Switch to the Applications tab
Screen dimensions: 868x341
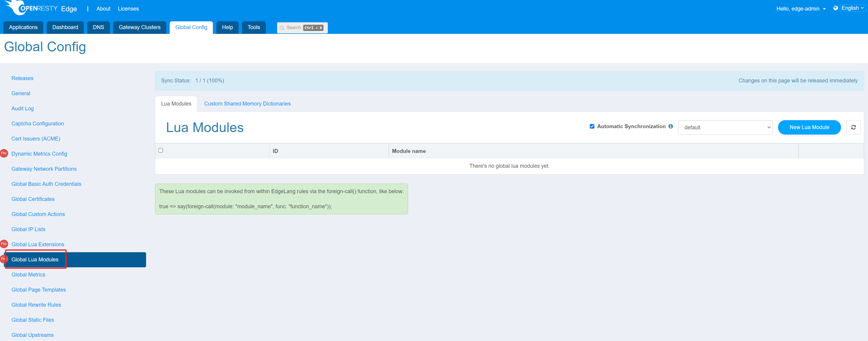tap(23, 27)
